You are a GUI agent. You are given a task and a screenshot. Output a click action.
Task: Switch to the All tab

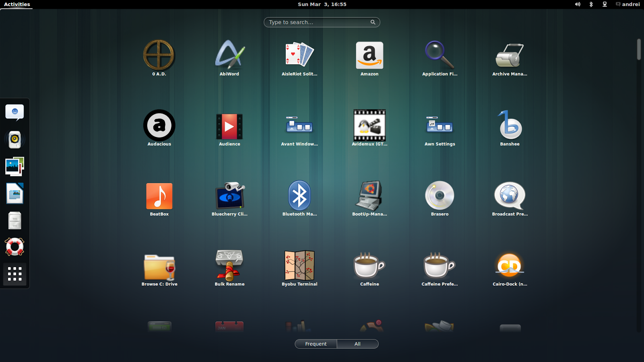click(357, 344)
